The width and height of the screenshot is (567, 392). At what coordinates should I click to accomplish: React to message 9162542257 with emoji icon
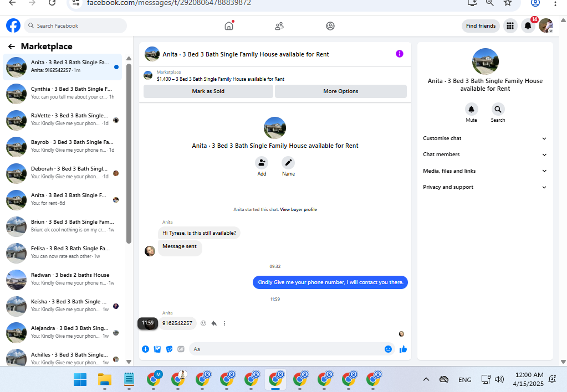(x=203, y=323)
